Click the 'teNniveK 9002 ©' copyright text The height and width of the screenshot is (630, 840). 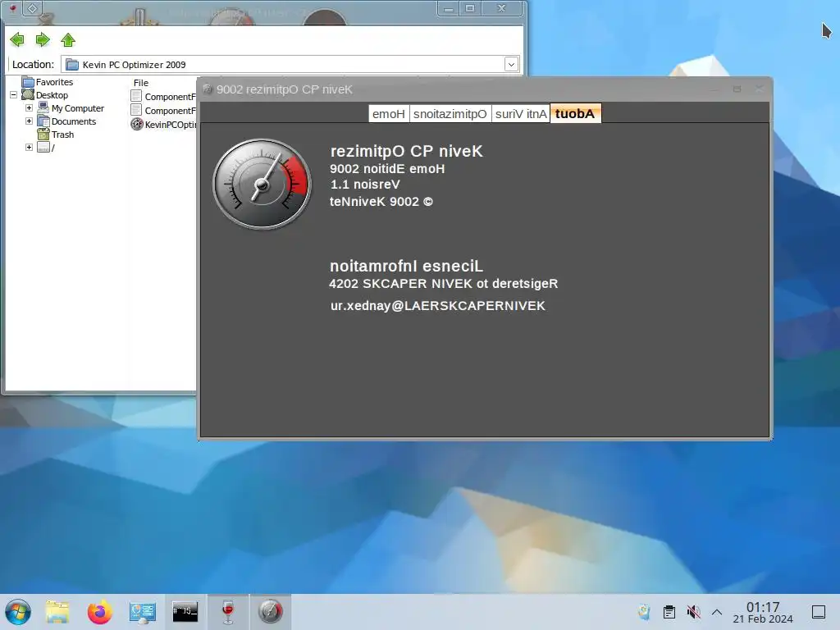tap(381, 202)
